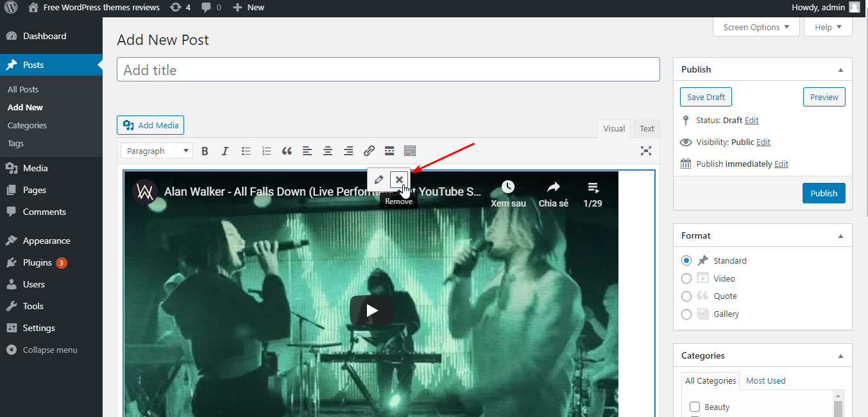Insert a blockquote using the toolbar
Screen dimensions: 868x417
287,151
